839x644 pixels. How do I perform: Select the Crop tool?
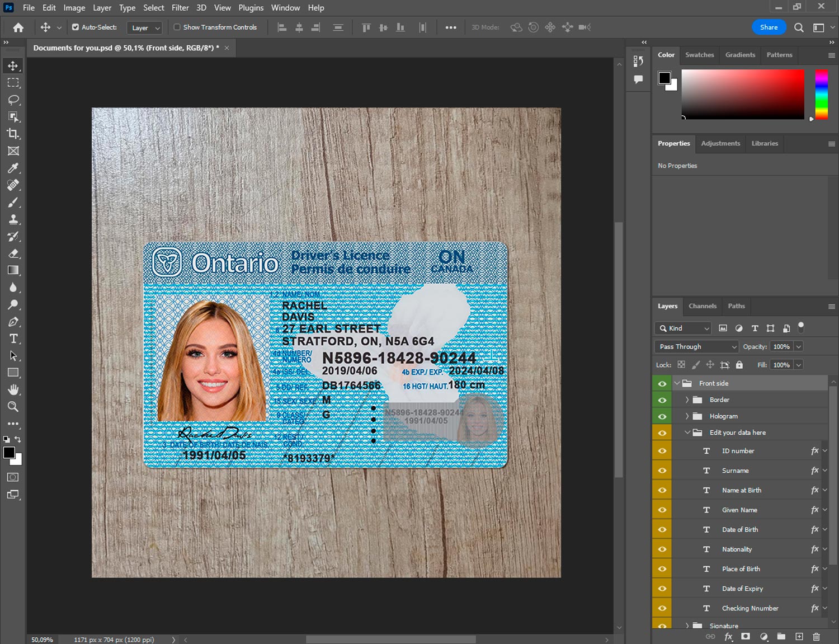13,134
